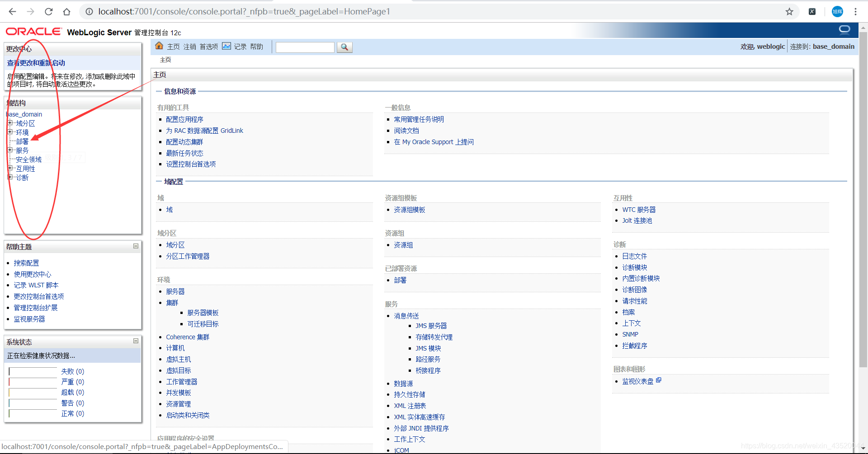Click 失败 (0) health status

pyautogui.click(x=73, y=371)
